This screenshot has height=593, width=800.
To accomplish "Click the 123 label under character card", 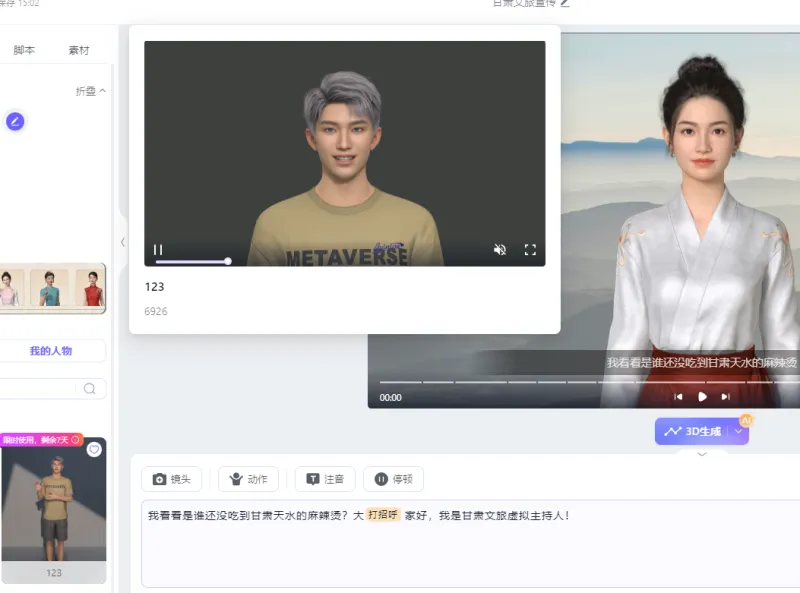I will (x=54, y=573).
